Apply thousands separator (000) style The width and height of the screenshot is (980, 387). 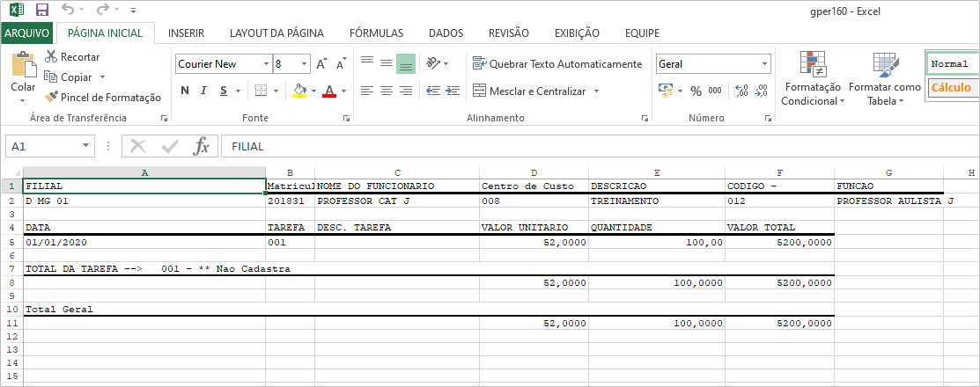coord(714,91)
